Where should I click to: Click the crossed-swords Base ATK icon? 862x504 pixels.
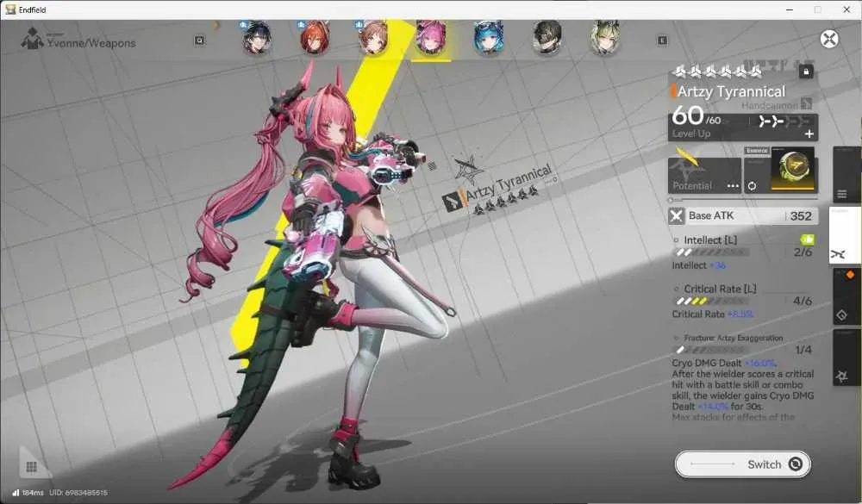point(676,216)
